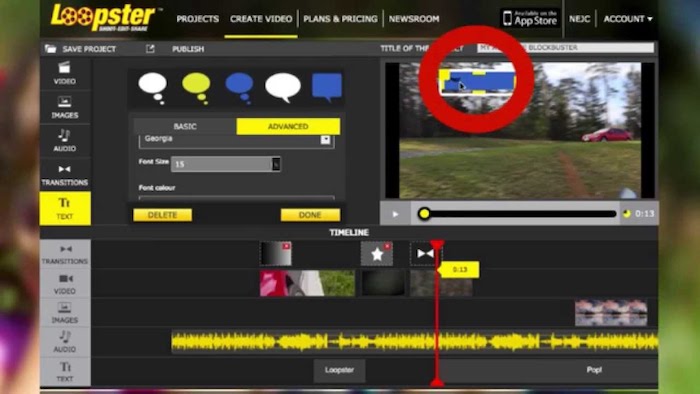
Task: Open the Create Video nav item
Action: (x=261, y=19)
